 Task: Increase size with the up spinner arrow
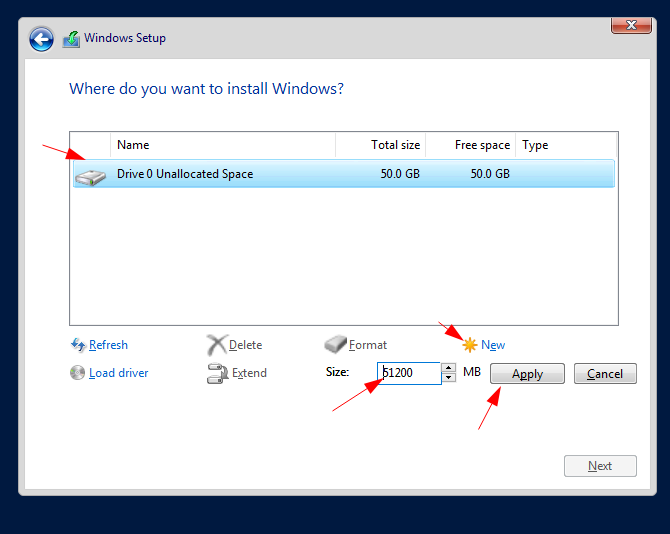pyautogui.click(x=448, y=368)
